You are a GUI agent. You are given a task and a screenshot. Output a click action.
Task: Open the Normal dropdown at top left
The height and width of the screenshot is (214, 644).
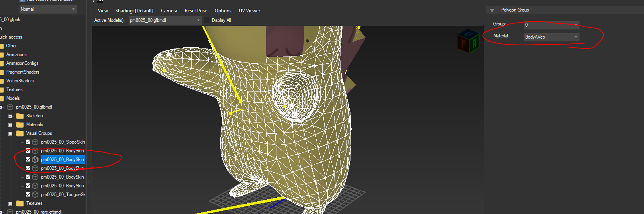[48, 9]
